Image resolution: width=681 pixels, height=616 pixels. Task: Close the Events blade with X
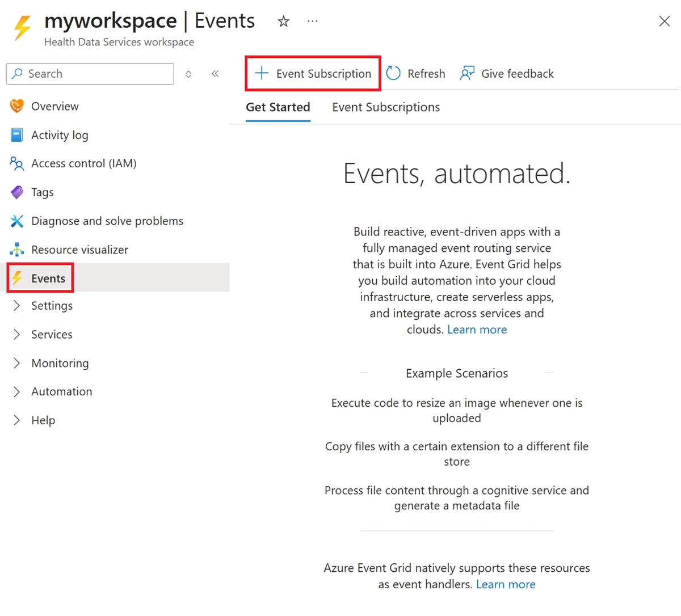point(664,22)
